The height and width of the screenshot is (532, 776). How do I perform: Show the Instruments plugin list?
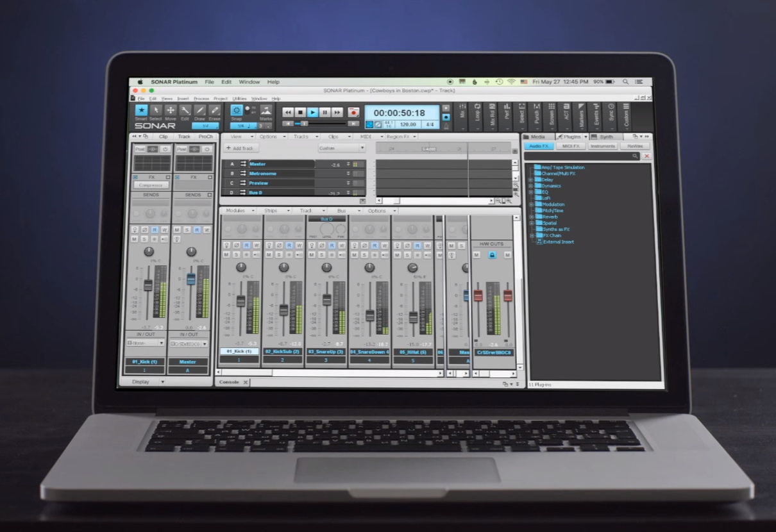coord(603,146)
